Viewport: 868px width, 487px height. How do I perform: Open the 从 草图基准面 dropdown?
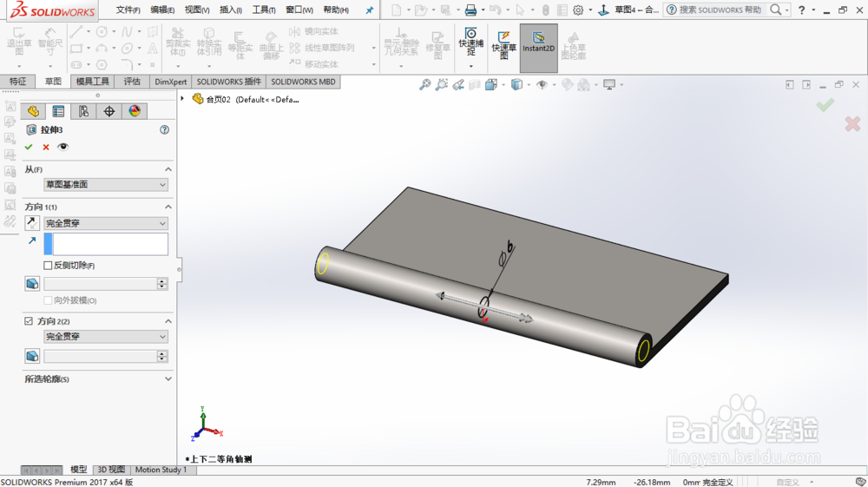106,184
